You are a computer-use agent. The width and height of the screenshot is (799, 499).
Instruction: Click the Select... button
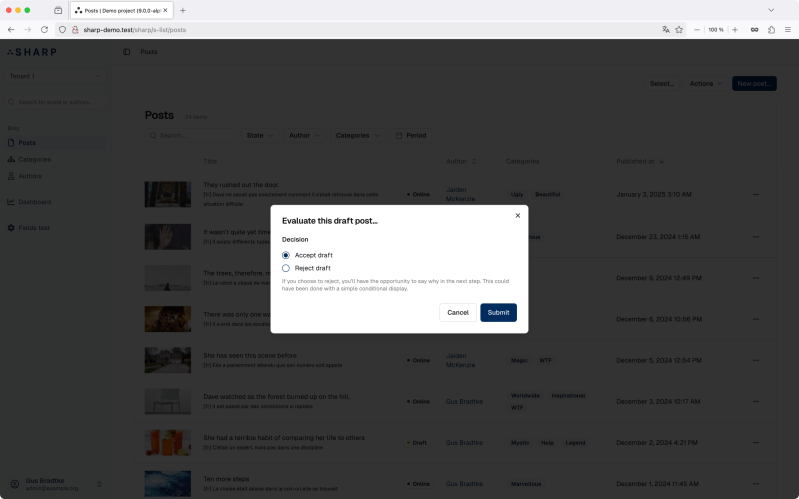pos(661,84)
